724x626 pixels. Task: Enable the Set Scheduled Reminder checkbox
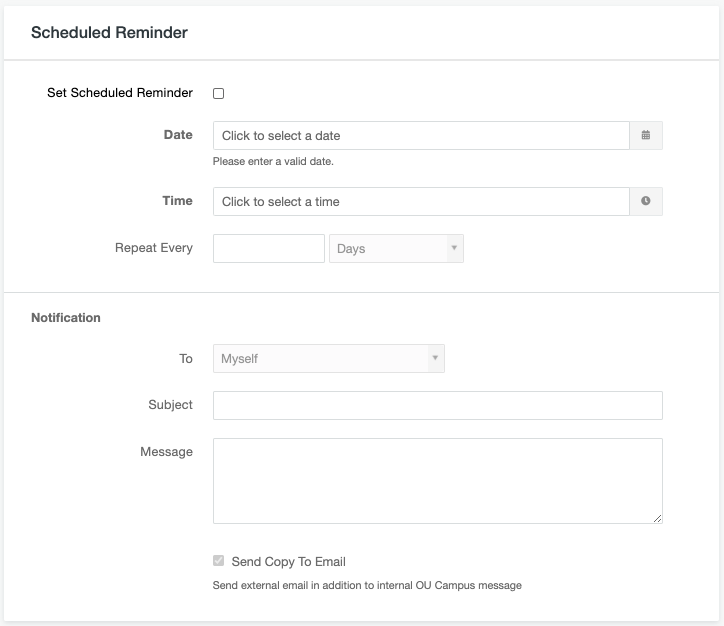point(218,93)
